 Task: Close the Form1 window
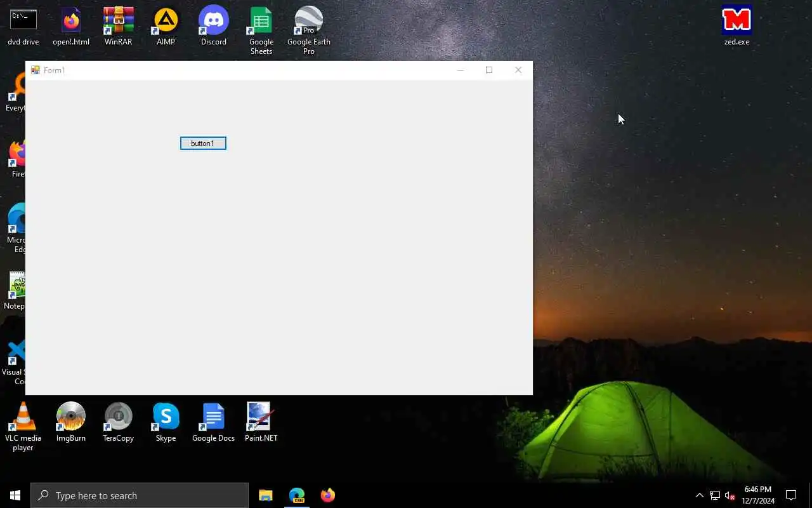[518, 70]
